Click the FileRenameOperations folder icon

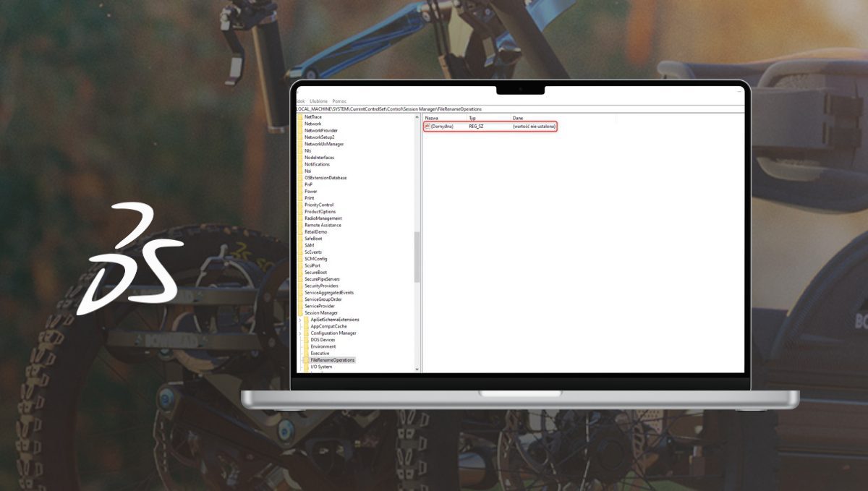coord(306,360)
